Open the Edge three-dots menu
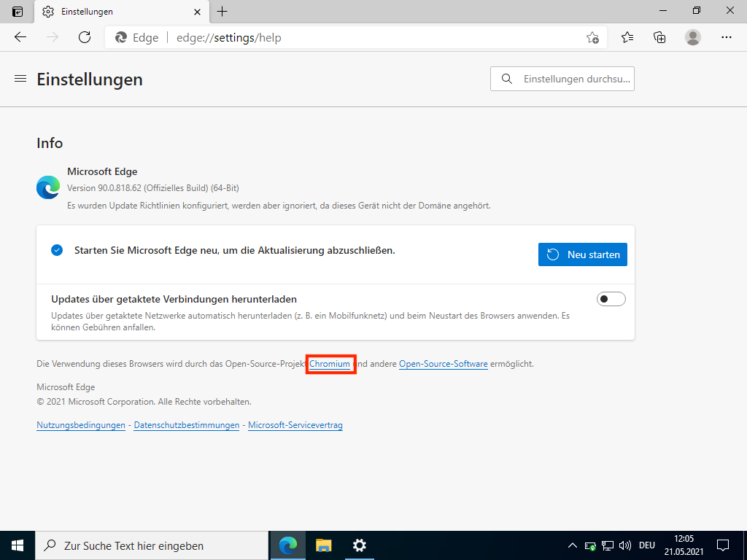 pyautogui.click(x=726, y=37)
